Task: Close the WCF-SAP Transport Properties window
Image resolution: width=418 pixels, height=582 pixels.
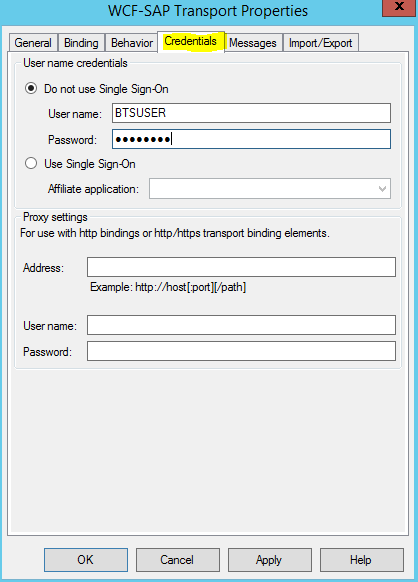Action: tap(399, 7)
